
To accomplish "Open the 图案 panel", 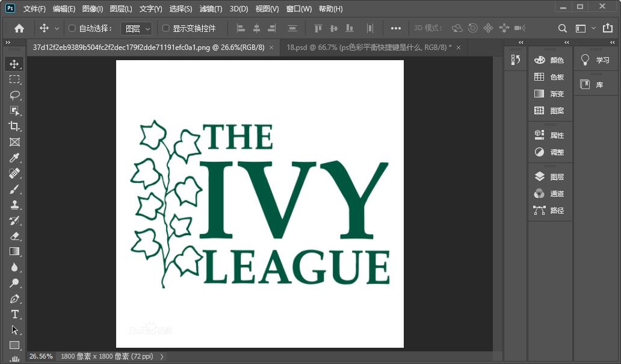I will pos(550,111).
